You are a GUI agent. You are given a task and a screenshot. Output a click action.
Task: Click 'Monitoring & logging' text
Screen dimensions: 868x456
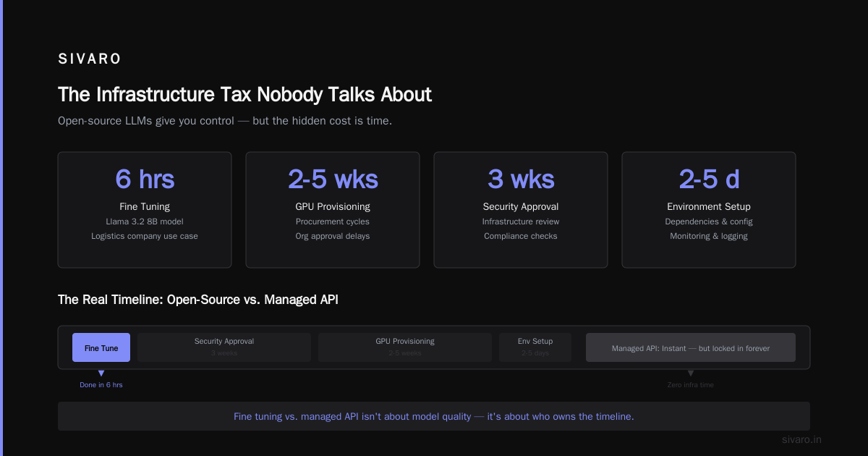point(709,236)
